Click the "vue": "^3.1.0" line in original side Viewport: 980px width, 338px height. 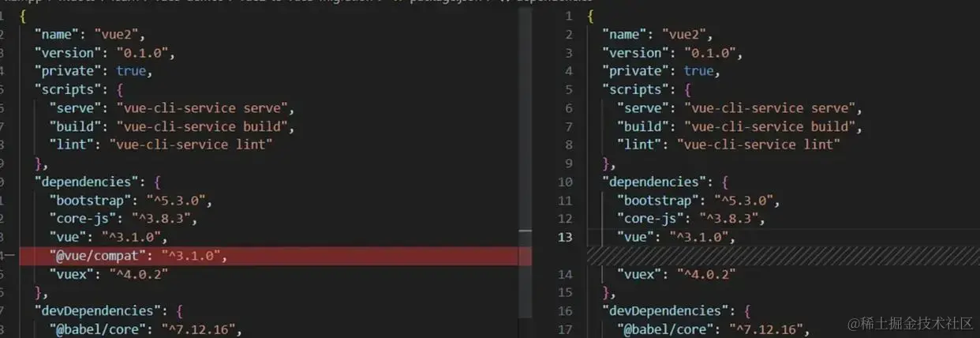pyautogui.click(x=109, y=237)
